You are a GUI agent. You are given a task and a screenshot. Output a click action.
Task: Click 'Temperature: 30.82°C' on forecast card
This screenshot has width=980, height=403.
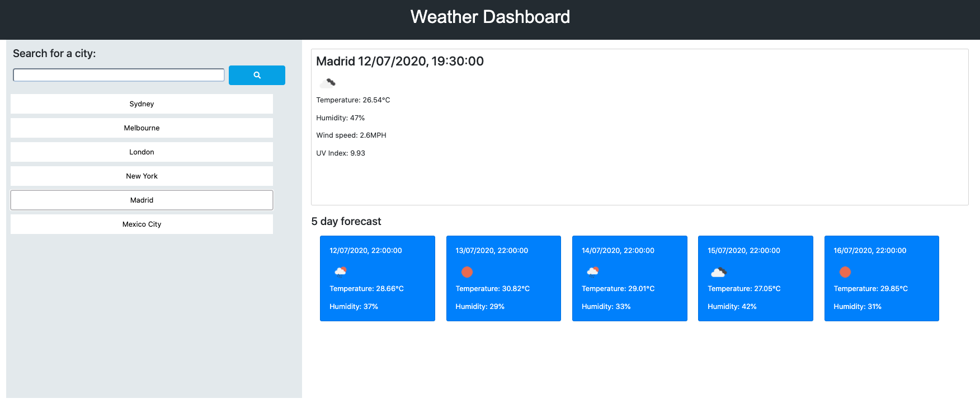click(x=492, y=289)
